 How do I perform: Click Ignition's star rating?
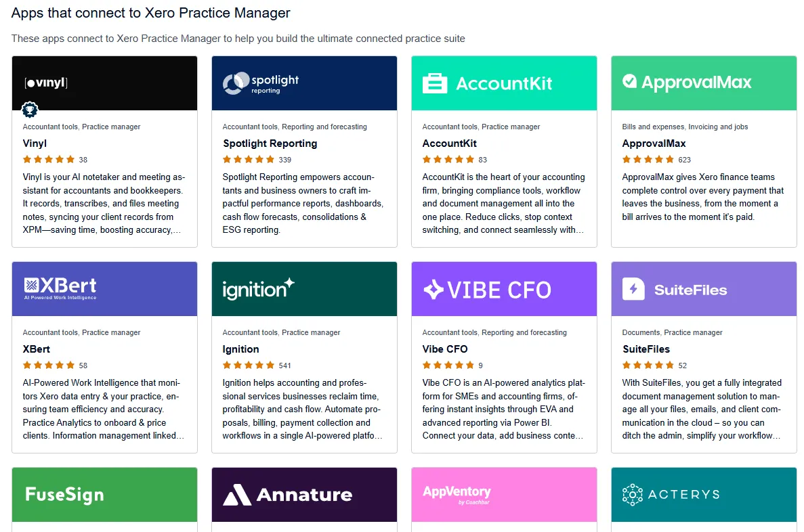point(249,365)
